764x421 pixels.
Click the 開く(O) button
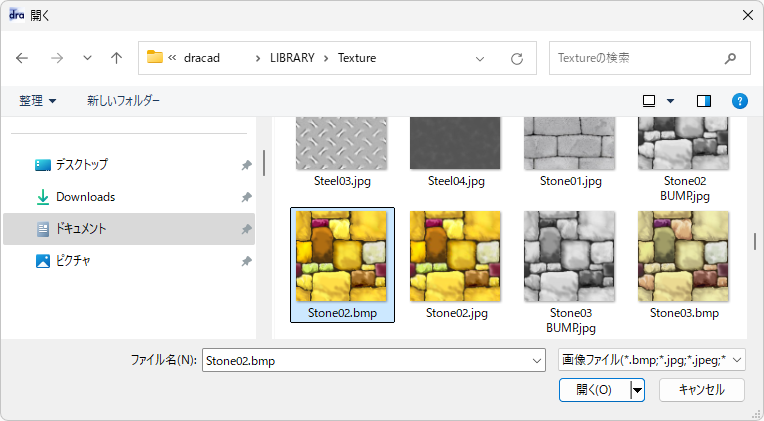tap(594, 390)
